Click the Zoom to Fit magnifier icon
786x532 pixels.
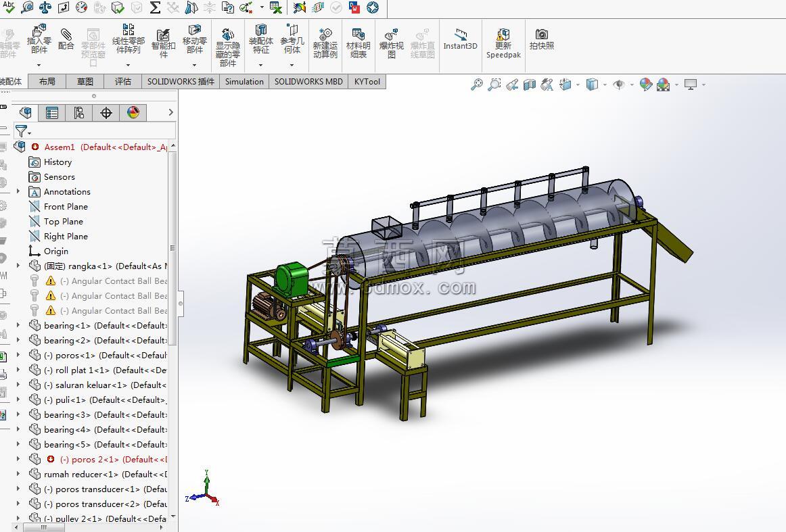(x=477, y=84)
